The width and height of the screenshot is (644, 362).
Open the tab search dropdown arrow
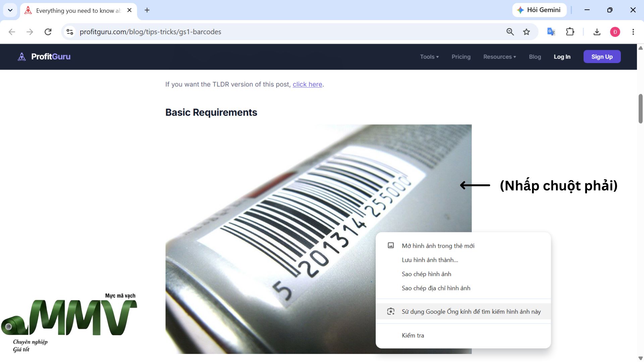(10, 10)
